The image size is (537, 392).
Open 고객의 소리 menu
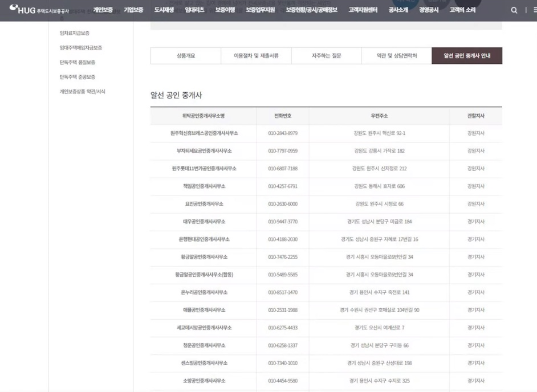463,10
